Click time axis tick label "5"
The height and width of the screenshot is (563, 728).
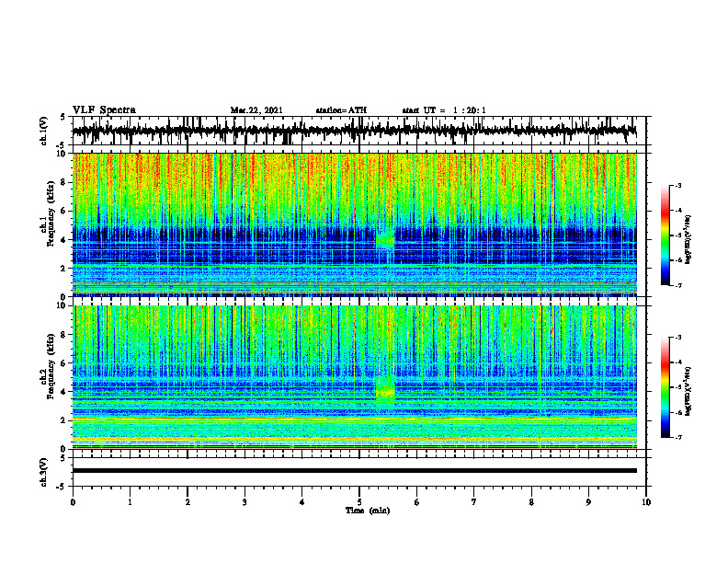tap(359, 502)
